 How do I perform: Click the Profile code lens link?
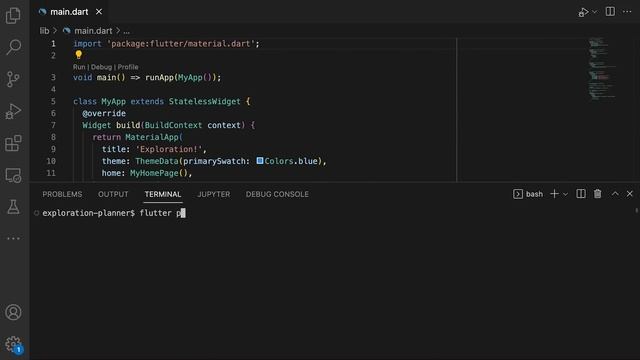[128, 67]
